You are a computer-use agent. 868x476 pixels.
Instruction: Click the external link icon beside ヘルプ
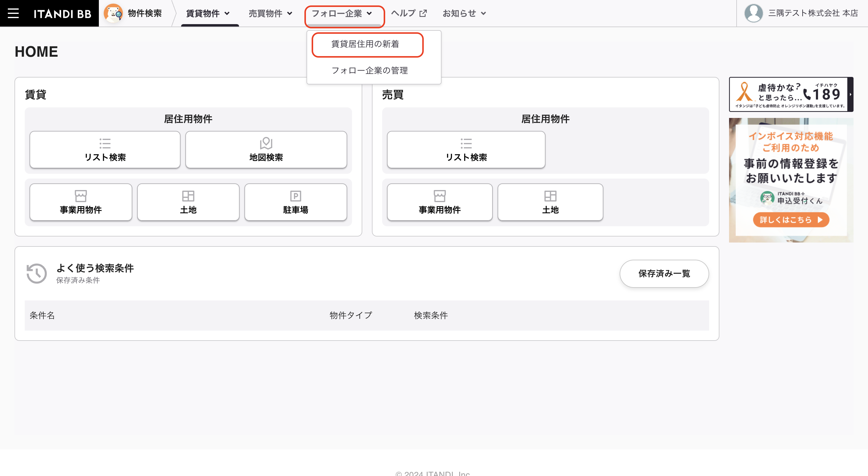point(423,13)
